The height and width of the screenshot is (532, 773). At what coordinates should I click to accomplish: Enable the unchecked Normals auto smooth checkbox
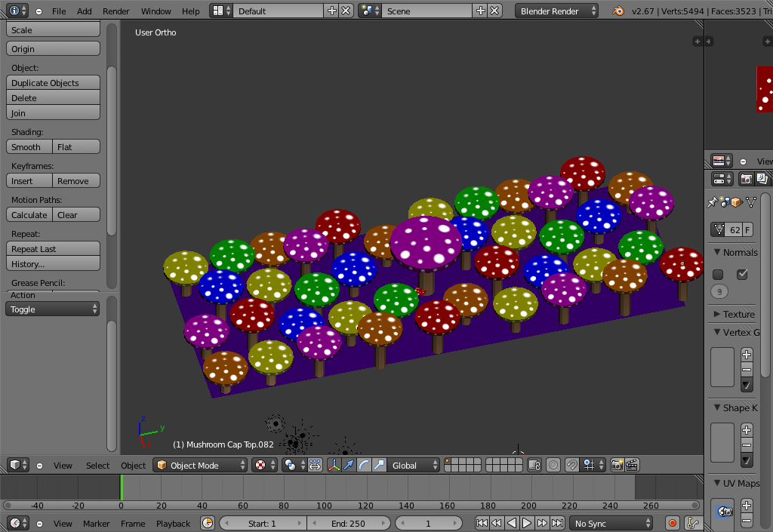[718, 275]
